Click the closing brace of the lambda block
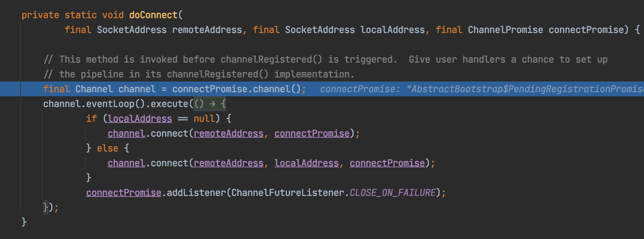Screen dimensions: 644x239 [x=46, y=207]
